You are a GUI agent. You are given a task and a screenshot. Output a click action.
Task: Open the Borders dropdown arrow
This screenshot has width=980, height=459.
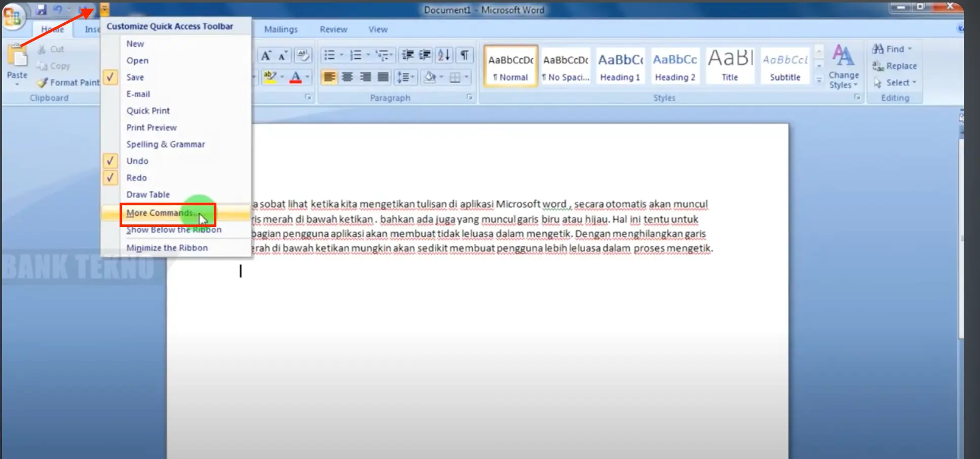click(x=466, y=78)
